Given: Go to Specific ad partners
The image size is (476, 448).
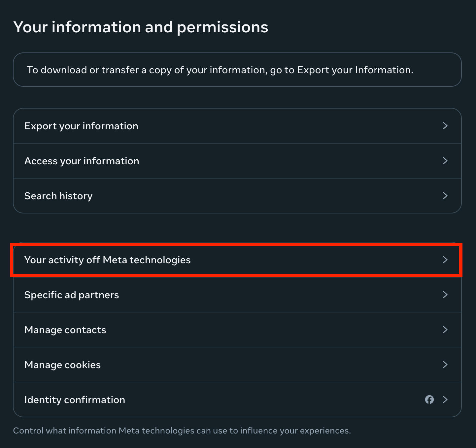Looking at the screenshot, I should pos(72,295).
